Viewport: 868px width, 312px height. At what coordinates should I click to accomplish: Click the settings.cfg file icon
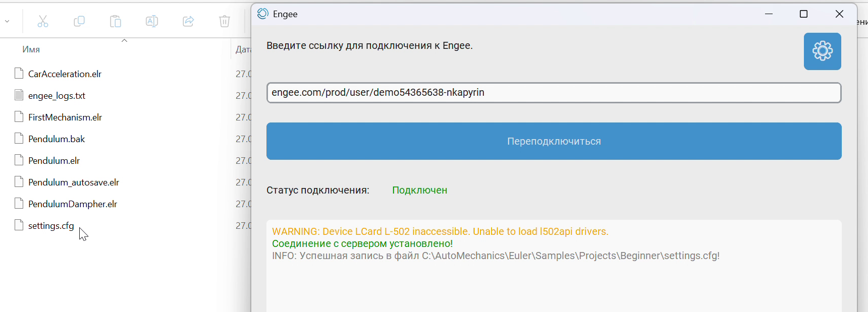[x=19, y=225]
